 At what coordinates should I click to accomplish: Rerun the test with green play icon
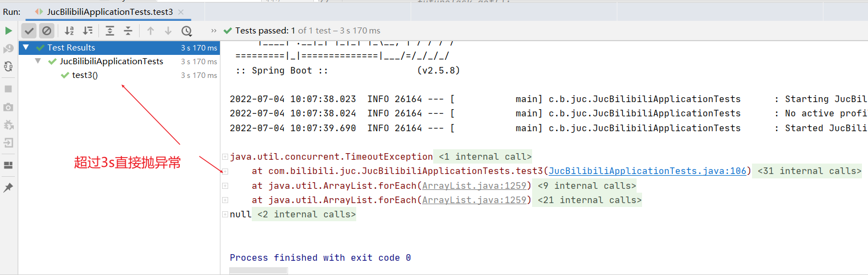tap(8, 31)
